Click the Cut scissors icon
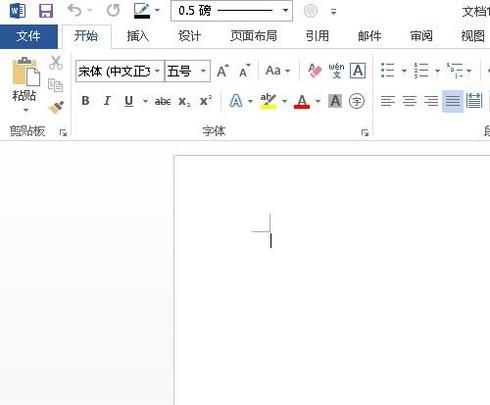The width and height of the screenshot is (490, 405). point(56,63)
